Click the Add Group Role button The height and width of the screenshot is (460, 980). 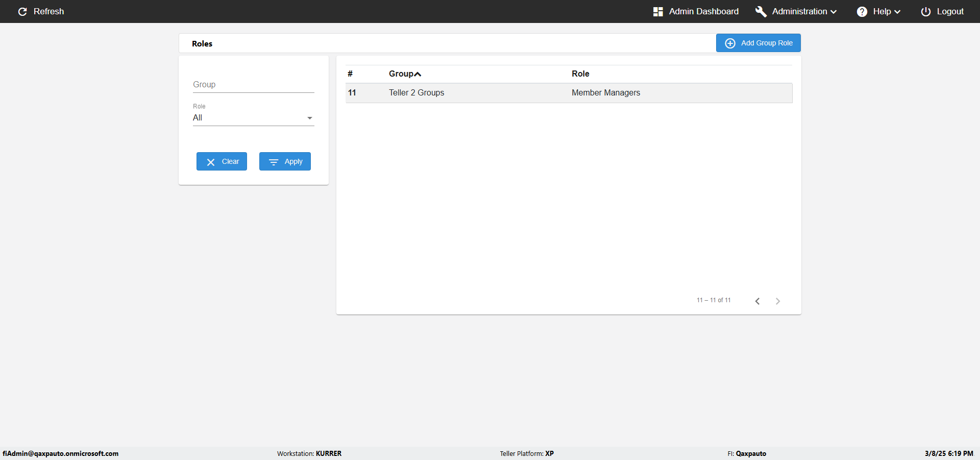tap(758, 43)
